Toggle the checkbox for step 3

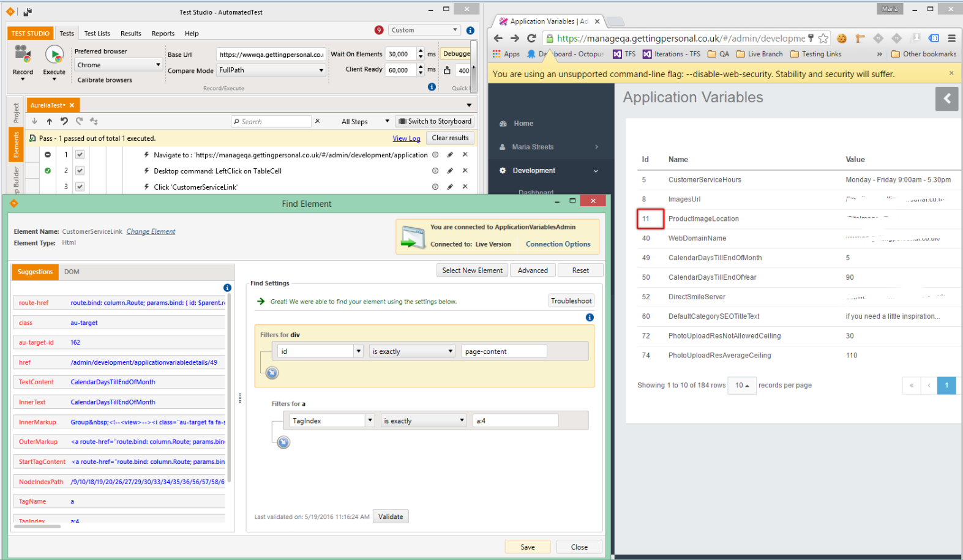80,187
